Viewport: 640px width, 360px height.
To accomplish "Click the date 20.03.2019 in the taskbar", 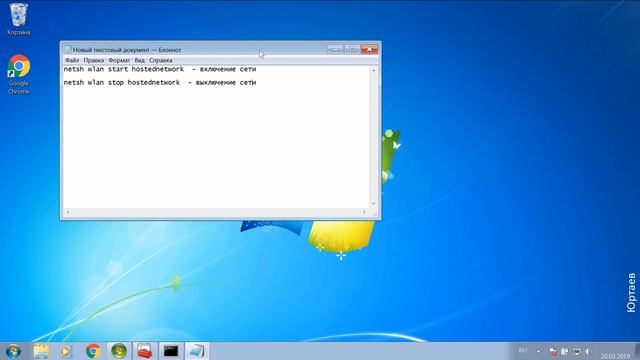I will click(x=615, y=356).
